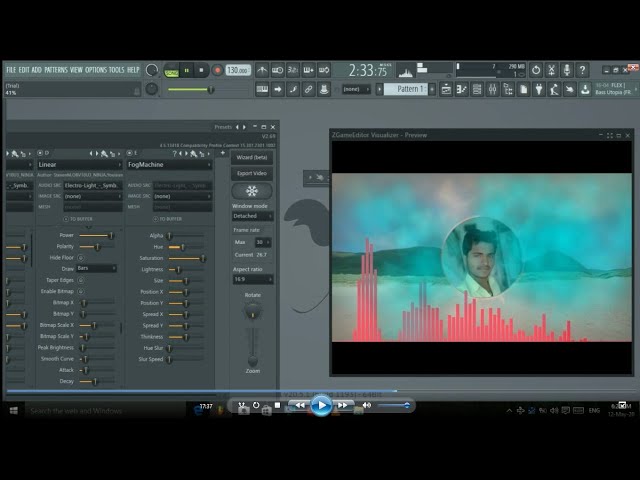This screenshot has width=640, height=480.
Task: Toggle the Enable Bitmap option
Action: [x=80, y=291]
